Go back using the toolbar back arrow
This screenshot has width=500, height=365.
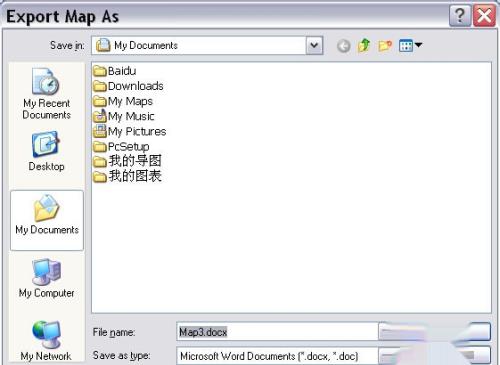(343, 46)
